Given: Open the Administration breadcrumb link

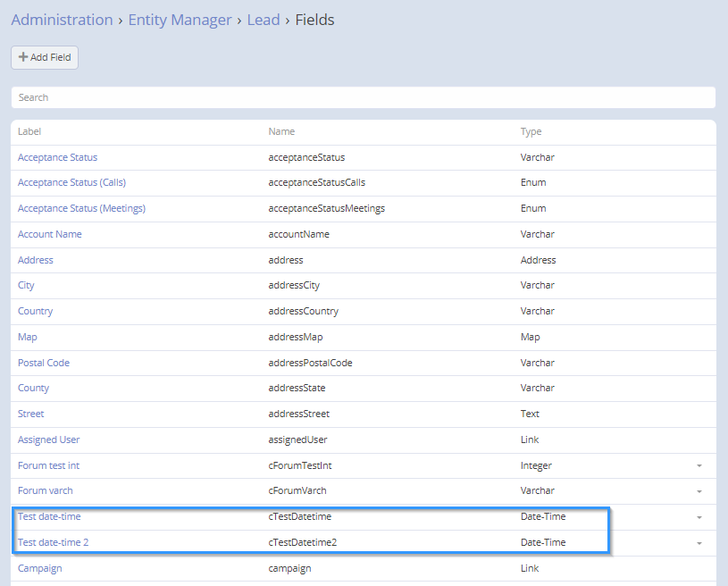Looking at the screenshot, I should (x=62, y=20).
